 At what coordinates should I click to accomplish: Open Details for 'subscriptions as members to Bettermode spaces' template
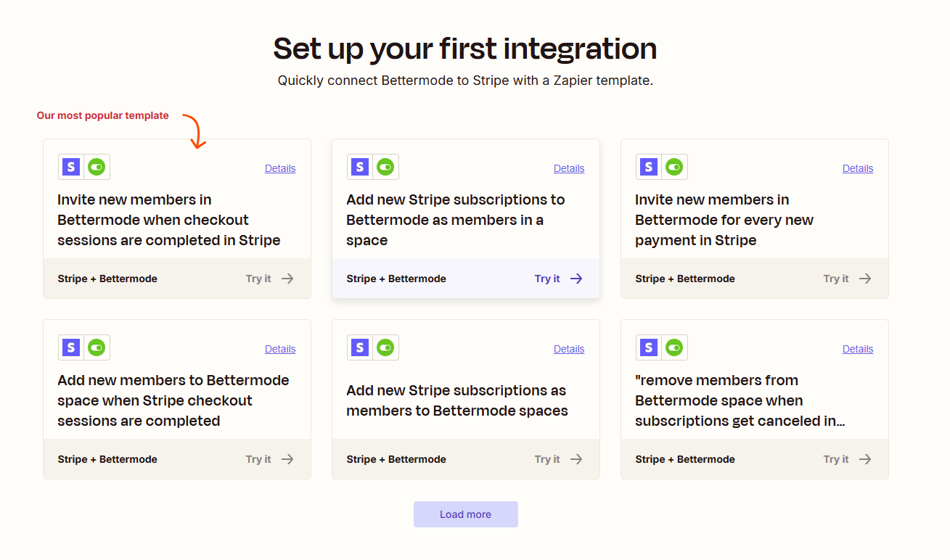point(569,349)
